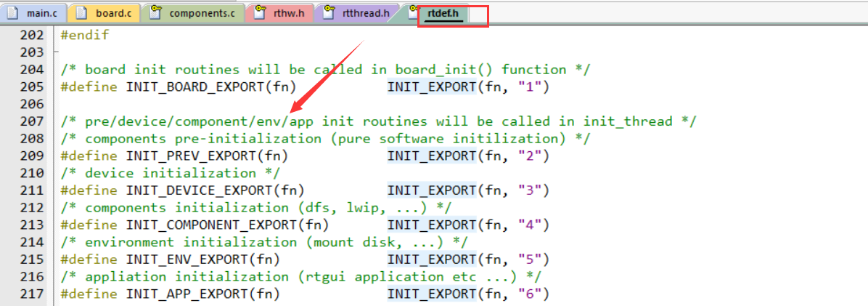Click INIT_COMPONENT_EXPORT(fn) macro name
Viewport: 868px width, 306px height.
[227, 225]
